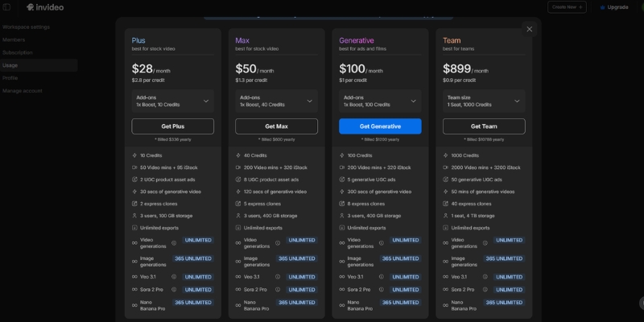This screenshot has width=644, height=322.
Task: Go to Members section
Action: [x=14, y=39]
